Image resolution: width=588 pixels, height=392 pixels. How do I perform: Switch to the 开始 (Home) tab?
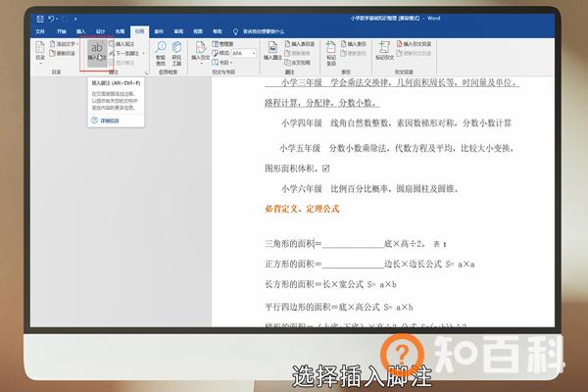[x=61, y=31]
